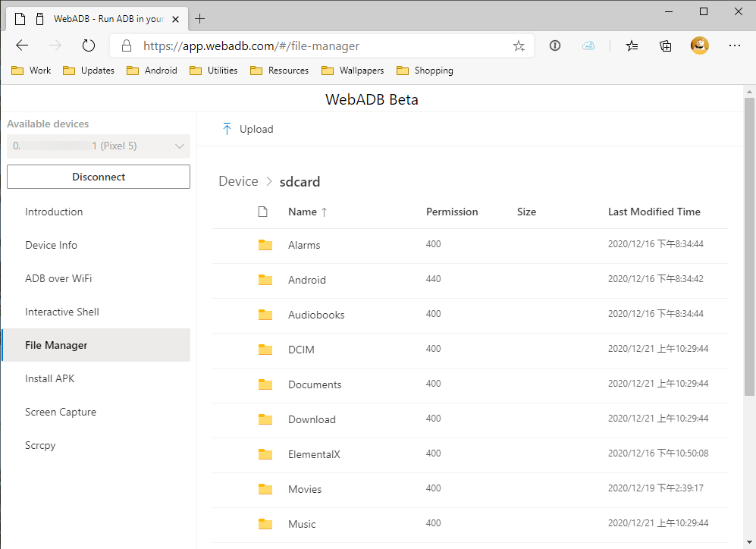The height and width of the screenshot is (549, 756).
Task: Click the DCIM folder icon
Action: point(265,350)
